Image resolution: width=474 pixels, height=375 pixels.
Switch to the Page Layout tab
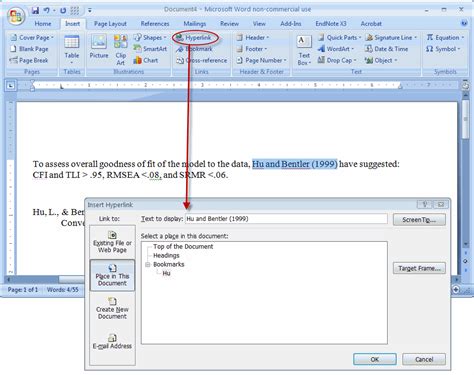110,24
